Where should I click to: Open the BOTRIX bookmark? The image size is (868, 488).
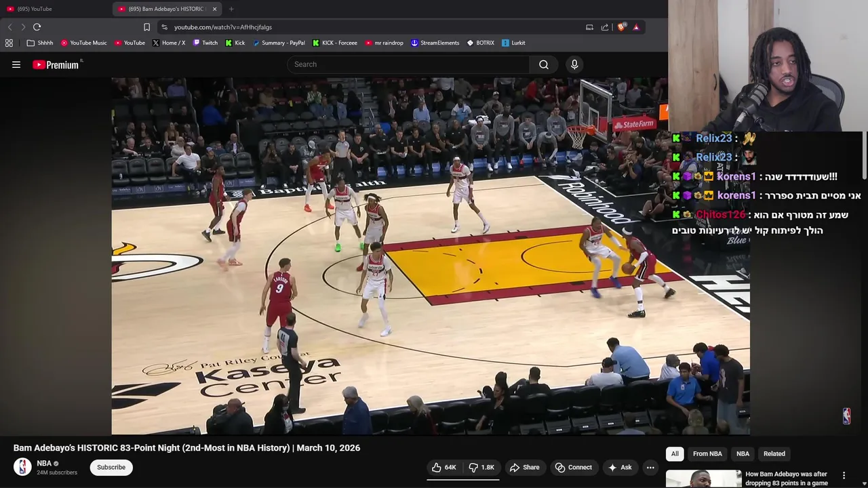click(x=481, y=43)
